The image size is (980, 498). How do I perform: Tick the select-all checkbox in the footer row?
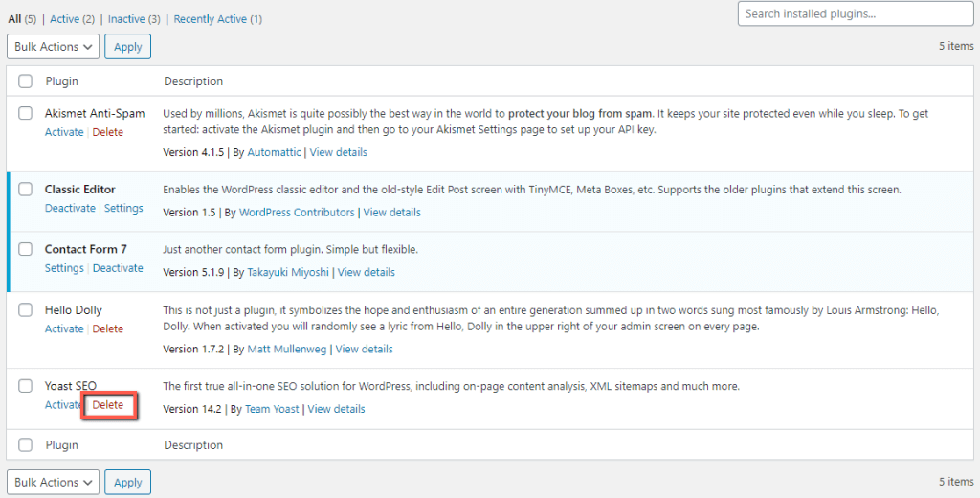[25, 444]
